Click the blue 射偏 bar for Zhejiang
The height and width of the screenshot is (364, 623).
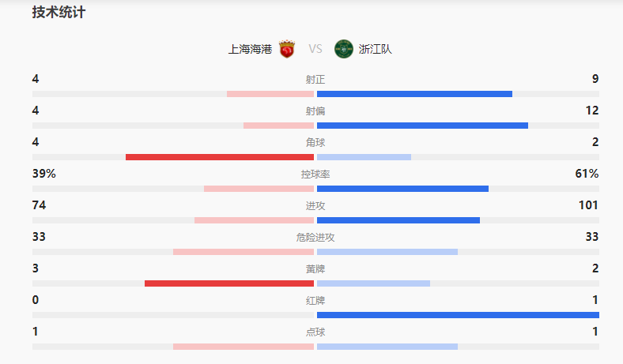pos(422,126)
